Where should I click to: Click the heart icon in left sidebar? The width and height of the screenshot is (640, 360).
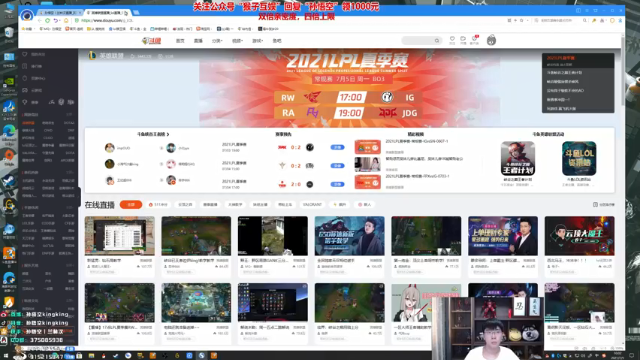click(25, 54)
